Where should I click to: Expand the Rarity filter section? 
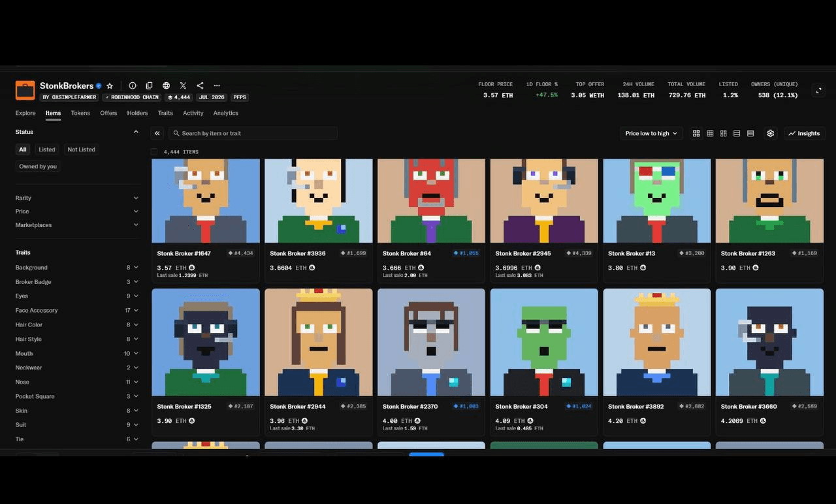pos(77,198)
